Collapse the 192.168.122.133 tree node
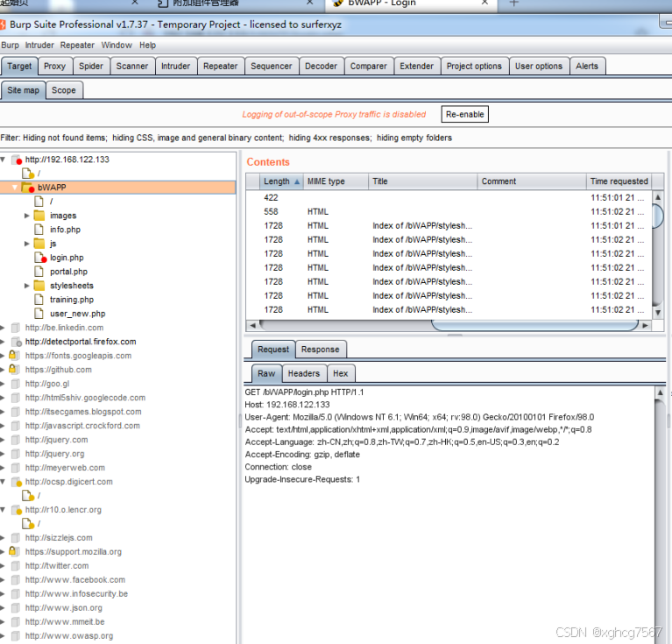672x644 pixels. pyautogui.click(x=3, y=159)
